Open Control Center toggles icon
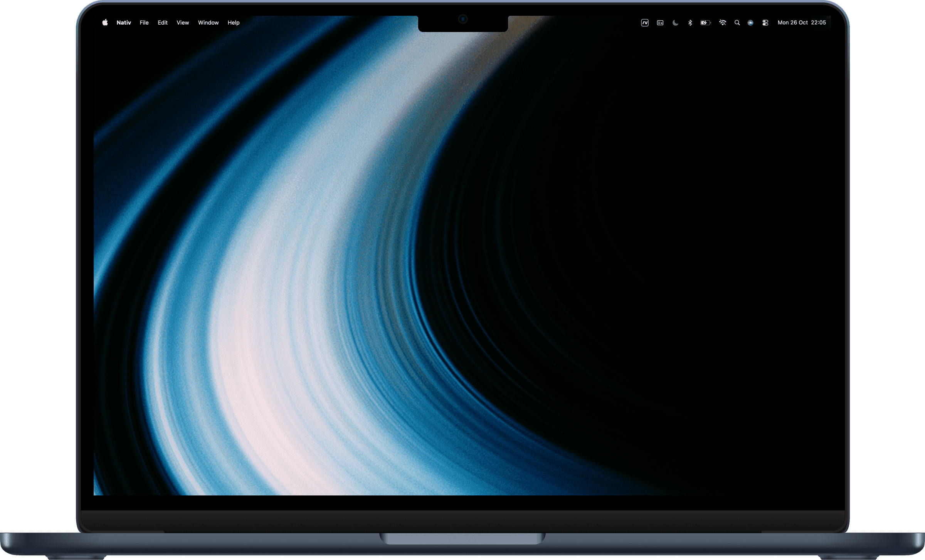The width and height of the screenshot is (925, 560). (x=765, y=23)
